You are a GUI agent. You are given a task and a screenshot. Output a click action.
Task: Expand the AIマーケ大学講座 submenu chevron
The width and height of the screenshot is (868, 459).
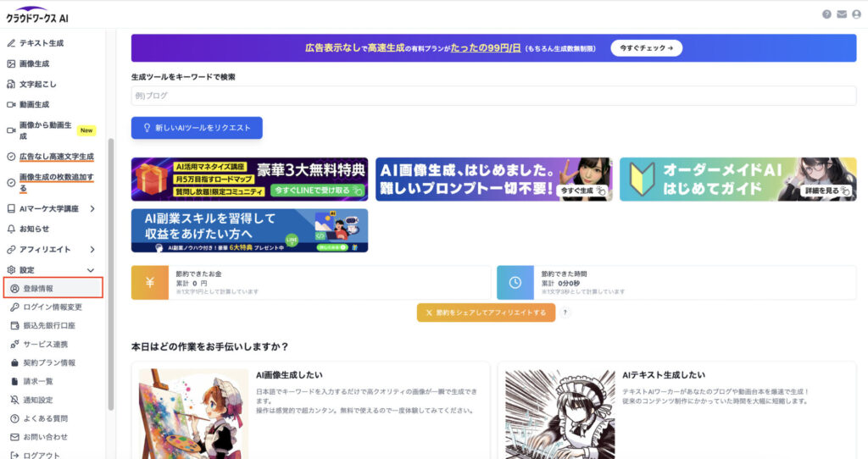click(x=92, y=208)
